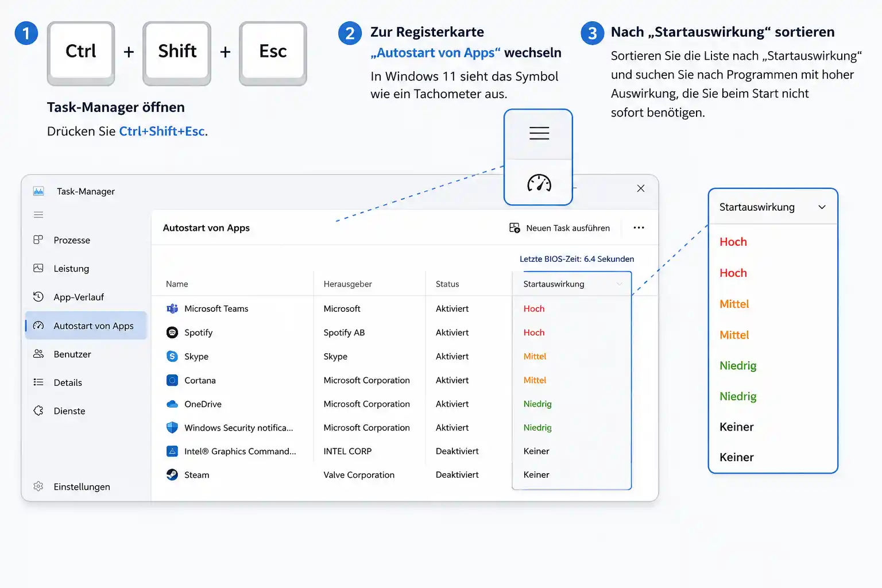Click the Windows Security shield icon
The image size is (882, 588).
(x=172, y=428)
